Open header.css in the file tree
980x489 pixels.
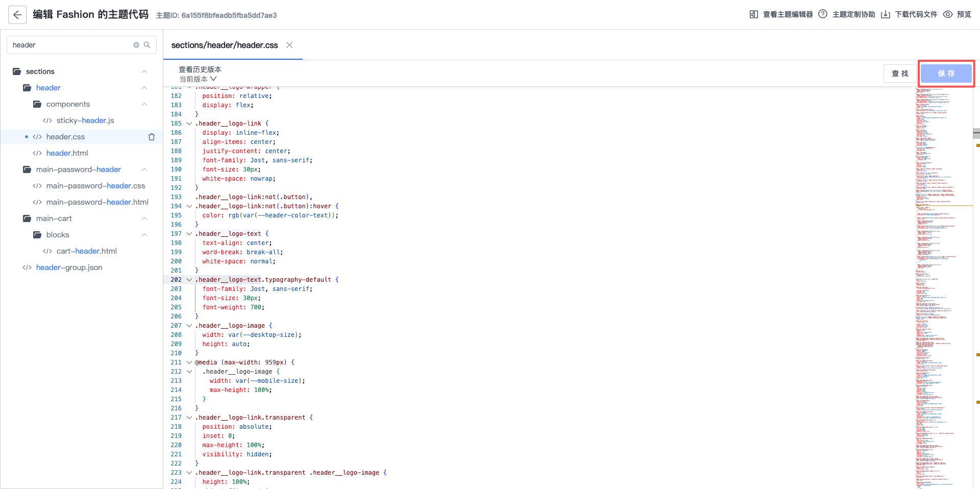(x=65, y=137)
